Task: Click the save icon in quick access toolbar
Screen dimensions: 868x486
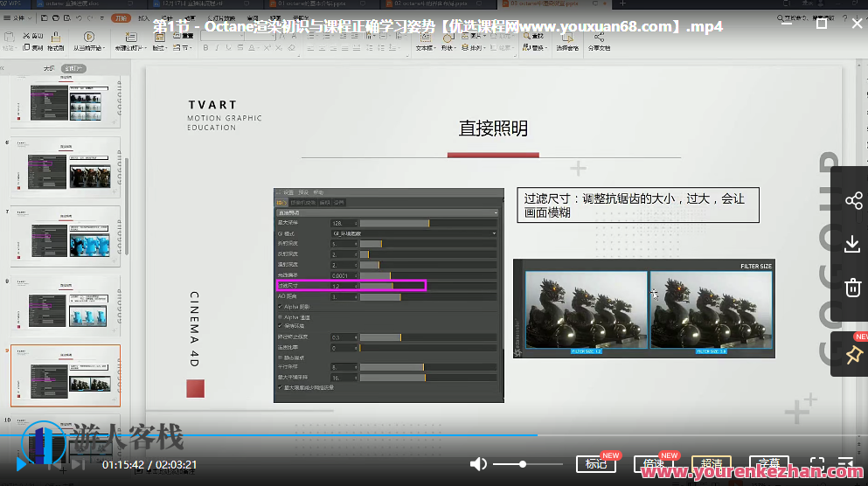Action: (x=45, y=18)
